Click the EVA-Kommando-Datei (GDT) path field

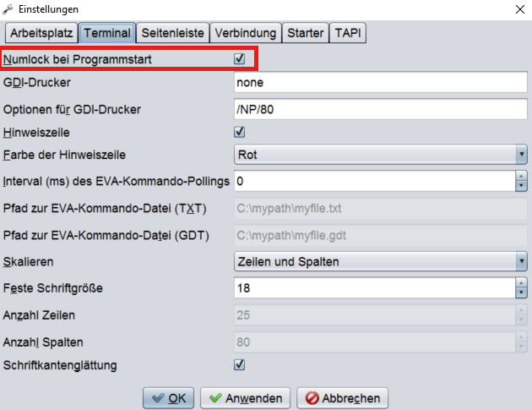click(380, 235)
